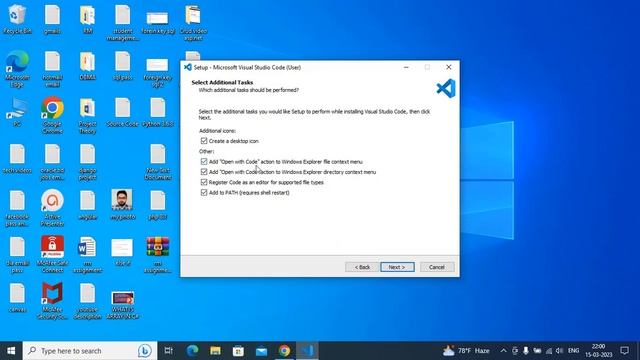Select the youtube description file on desktop
The image size is (640, 360).
[x=87, y=301]
